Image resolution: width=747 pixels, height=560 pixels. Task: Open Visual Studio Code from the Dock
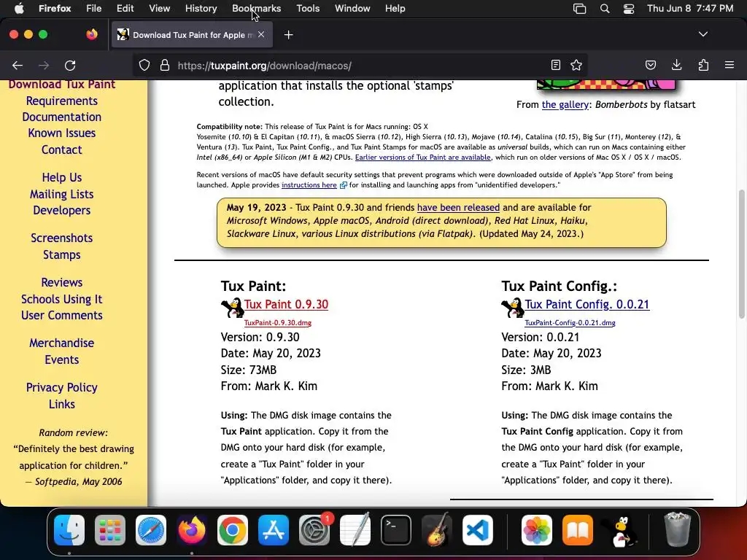tap(477, 530)
